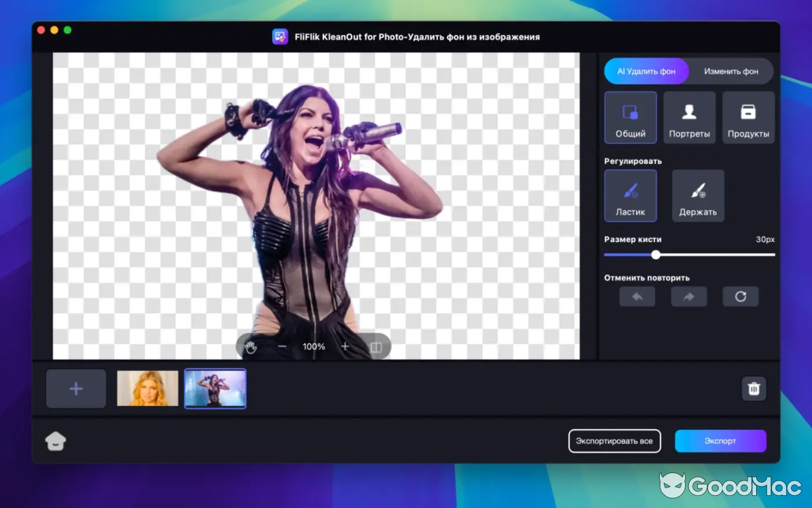Zoom in with the plus control
Viewport: 812px width, 508px height.
click(344, 347)
